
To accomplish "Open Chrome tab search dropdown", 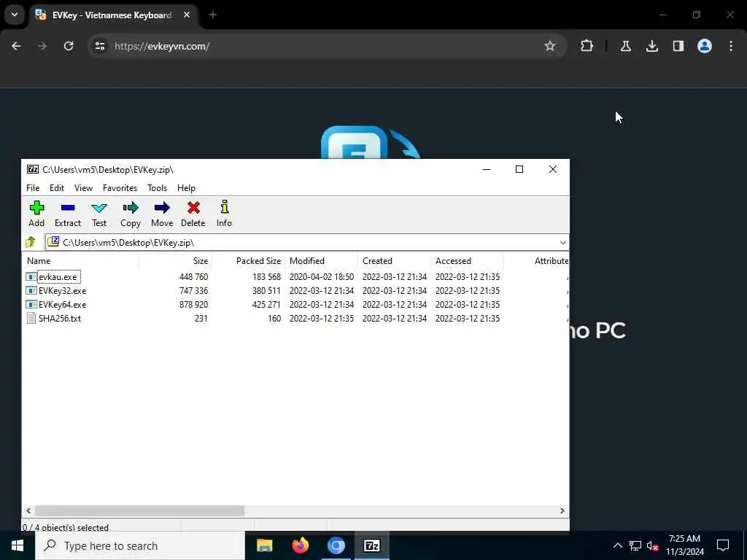I will [15, 15].
